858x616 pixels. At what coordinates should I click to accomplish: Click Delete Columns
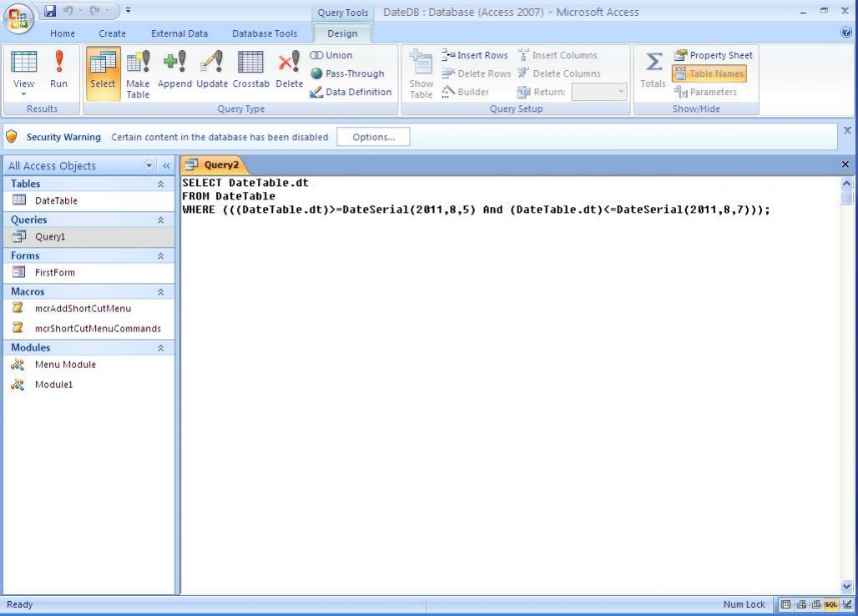[558, 73]
